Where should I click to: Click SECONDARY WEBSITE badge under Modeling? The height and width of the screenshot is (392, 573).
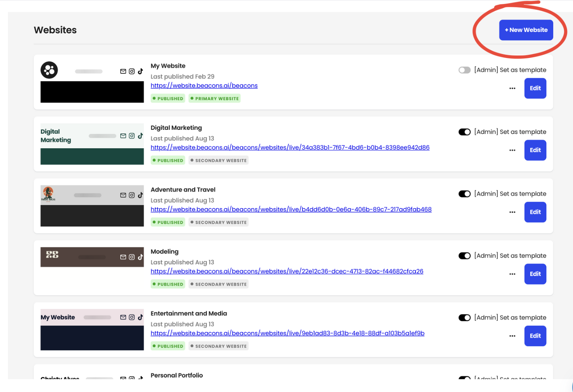pos(219,284)
